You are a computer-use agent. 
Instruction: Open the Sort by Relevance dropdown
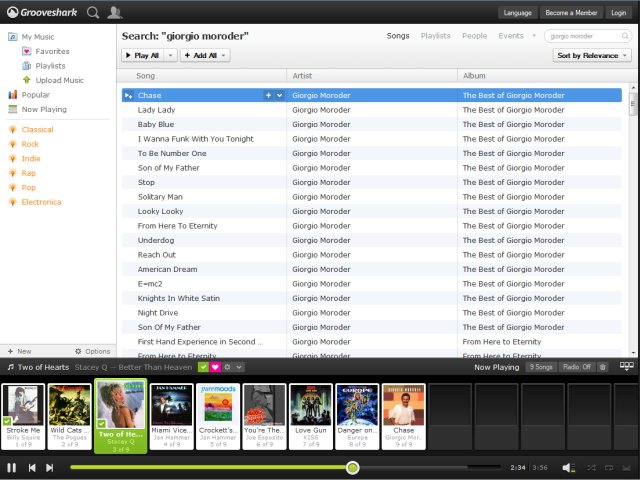[x=592, y=56]
